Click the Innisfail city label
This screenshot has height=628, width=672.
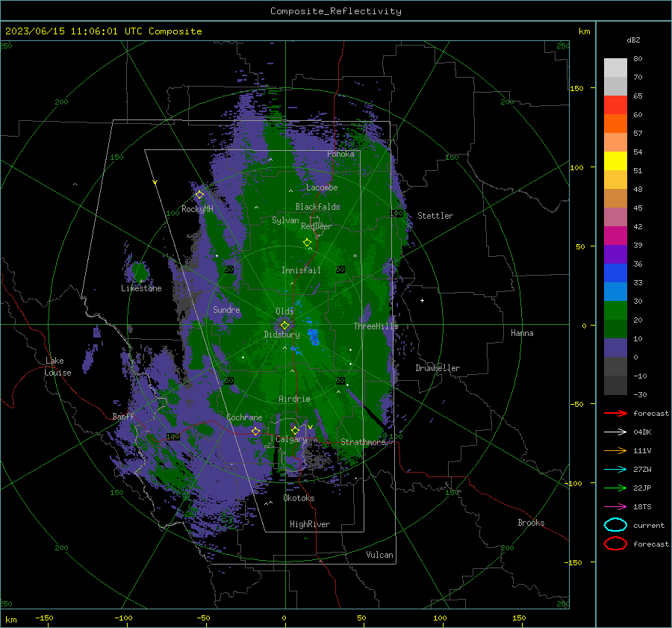point(301,270)
